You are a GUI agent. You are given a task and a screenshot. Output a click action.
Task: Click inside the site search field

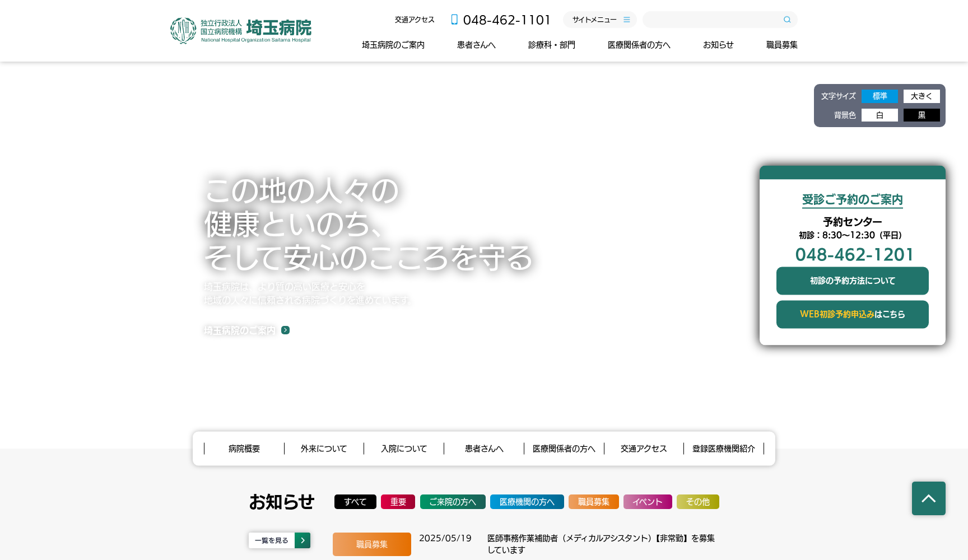pyautogui.click(x=711, y=19)
